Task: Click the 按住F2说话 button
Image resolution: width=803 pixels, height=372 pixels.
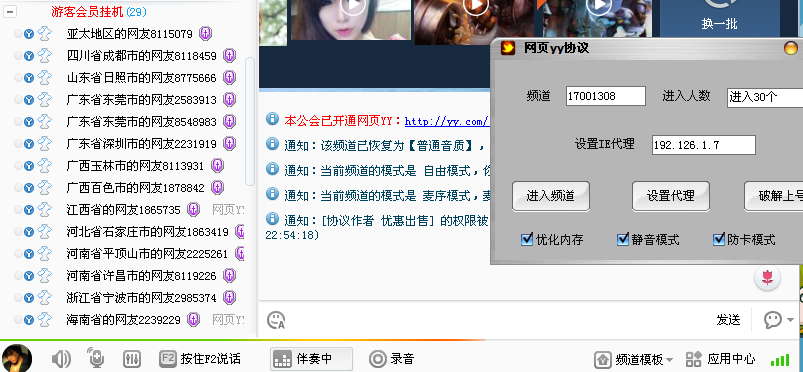Action: click(200, 359)
